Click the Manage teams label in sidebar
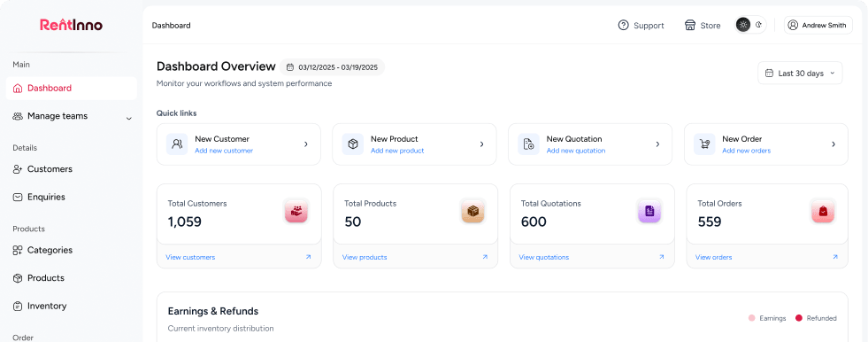The height and width of the screenshot is (342, 868). click(58, 116)
